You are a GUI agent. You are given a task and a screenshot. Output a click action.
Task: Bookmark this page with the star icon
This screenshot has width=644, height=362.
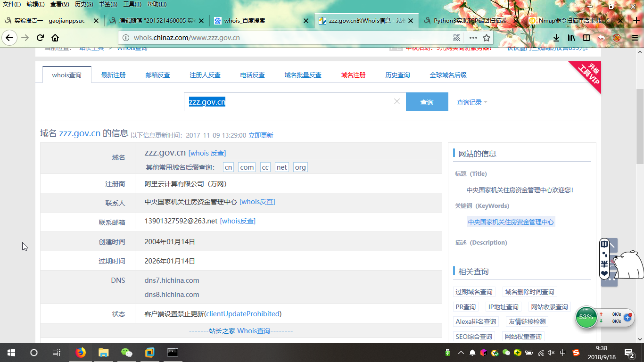(487, 38)
